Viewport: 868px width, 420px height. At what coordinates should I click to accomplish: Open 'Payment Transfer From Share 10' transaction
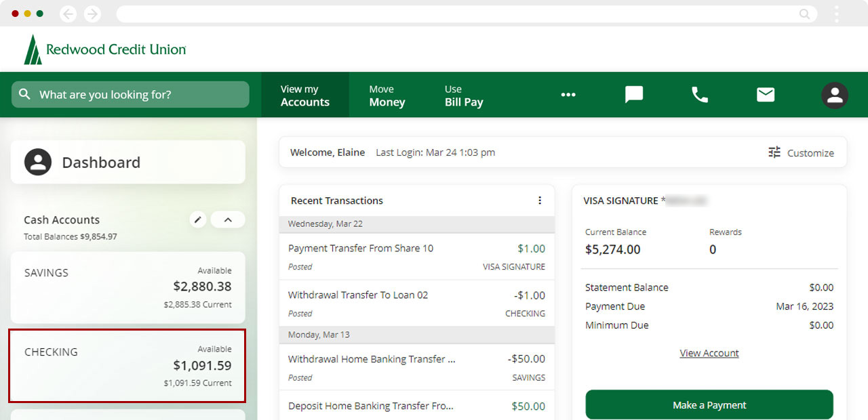pyautogui.click(x=416, y=257)
